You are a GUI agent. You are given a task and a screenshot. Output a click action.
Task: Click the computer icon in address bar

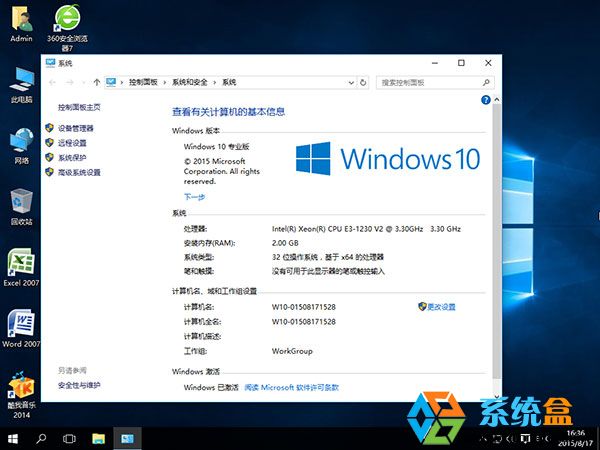(x=111, y=82)
